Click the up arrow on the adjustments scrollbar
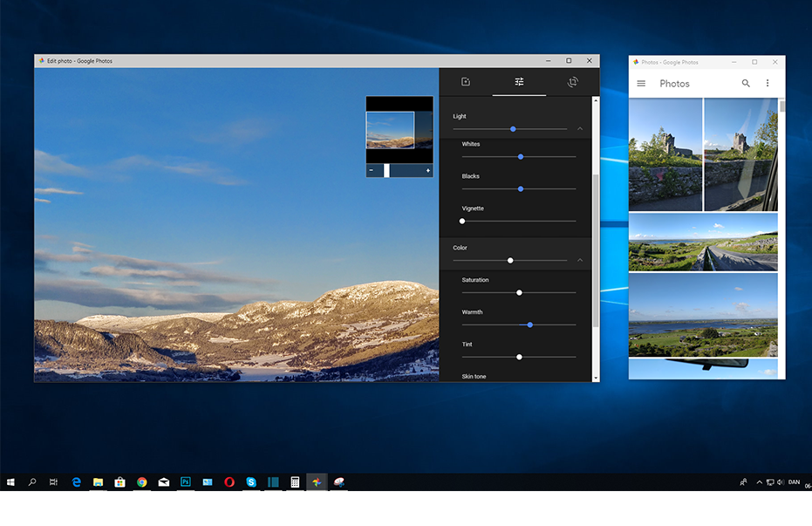The width and height of the screenshot is (812, 526). [594, 99]
